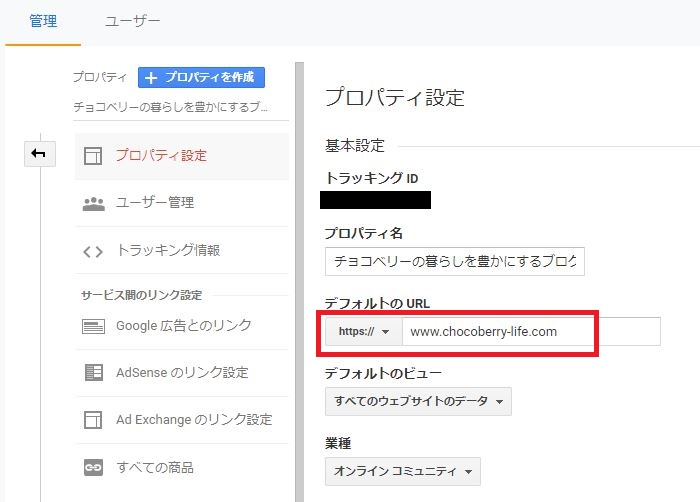Click the プロパティ名 input field

(454, 261)
